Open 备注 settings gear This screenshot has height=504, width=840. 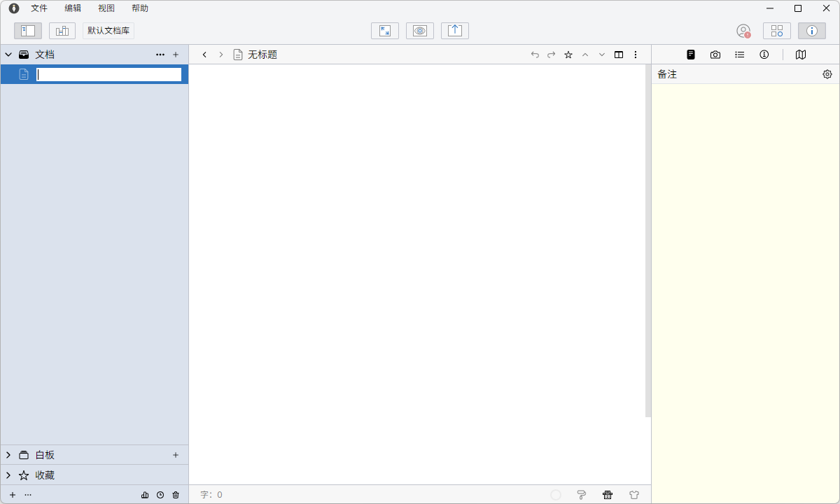(x=827, y=74)
